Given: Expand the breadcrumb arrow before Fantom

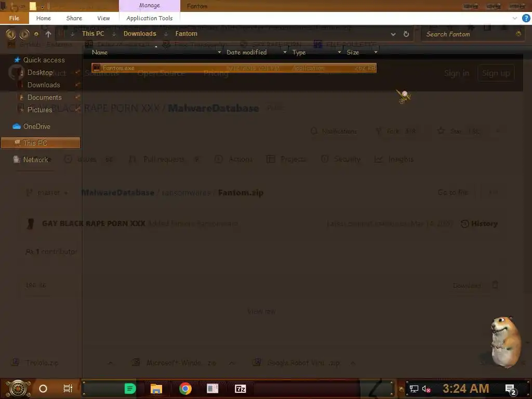Looking at the screenshot, I should (166, 34).
